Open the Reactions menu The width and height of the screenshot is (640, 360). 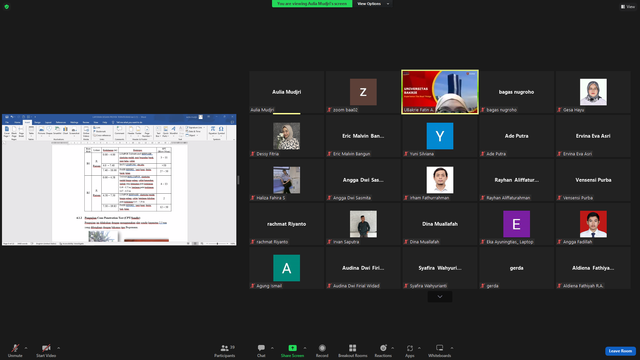coord(383,350)
